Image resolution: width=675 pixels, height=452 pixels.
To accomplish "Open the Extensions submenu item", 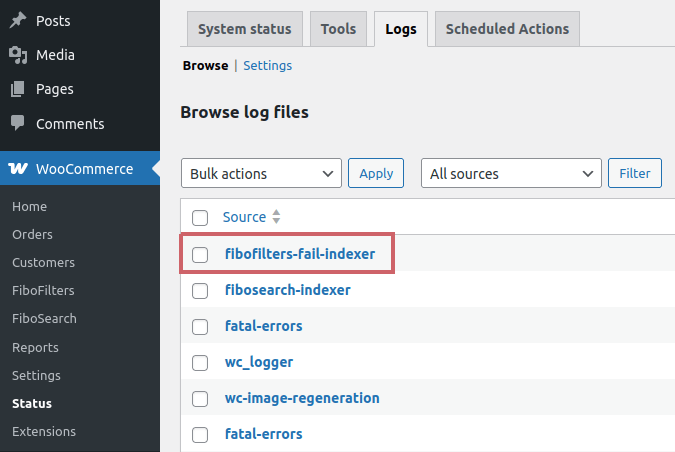I will pyautogui.click(x=44, y=431).
